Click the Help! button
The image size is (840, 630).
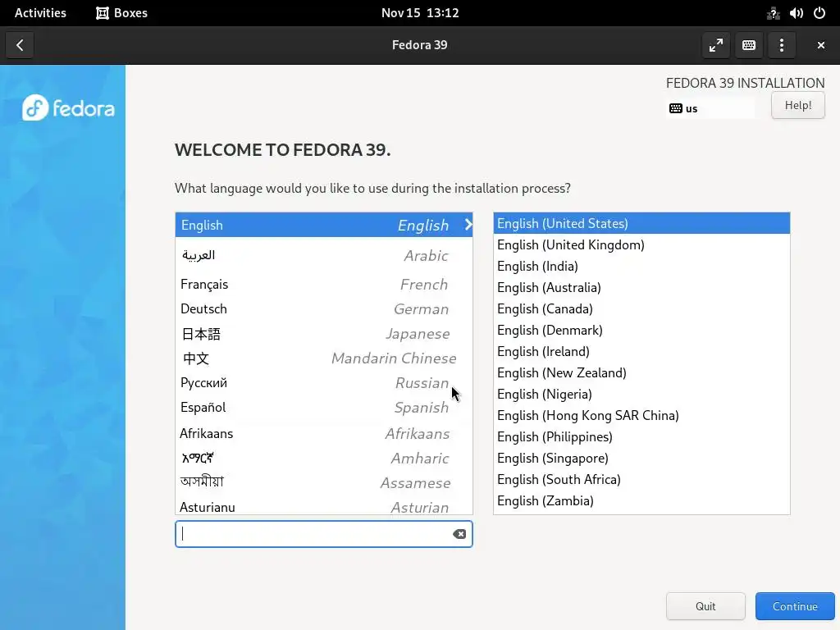click(797, 106)
